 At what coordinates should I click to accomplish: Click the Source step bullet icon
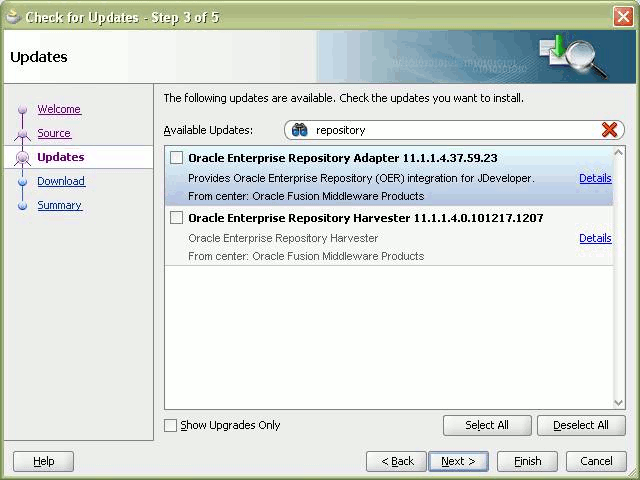point(22,133)
